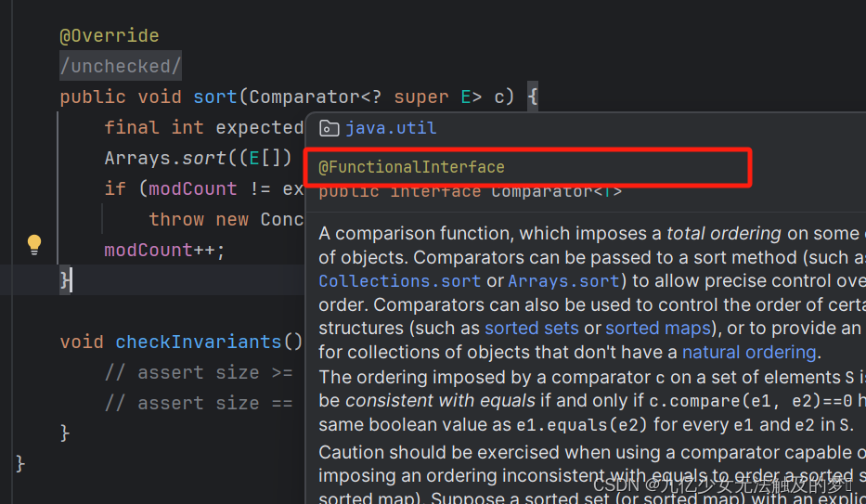
Task: Click the @FunctionalInterface annotation in popup
Action: [x=411, y=167]
